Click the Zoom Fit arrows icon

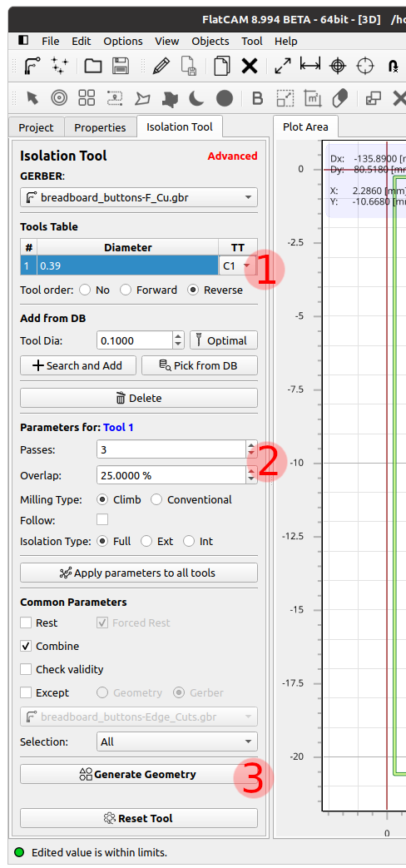point(283,66)
